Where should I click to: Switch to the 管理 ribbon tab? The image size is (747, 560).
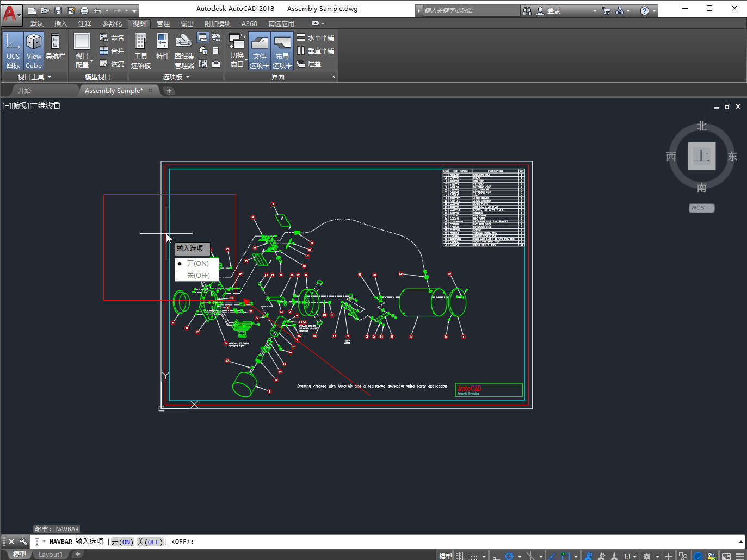(163, 23)
